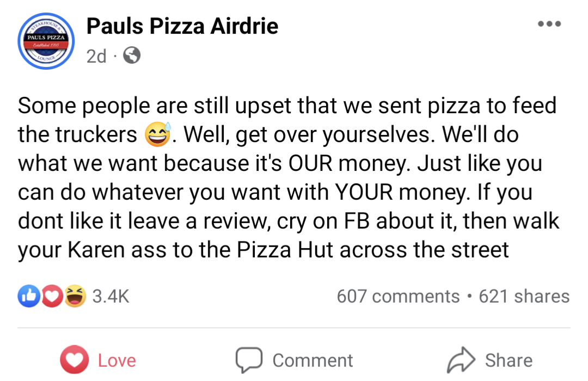View the 3.4K reactions list
The image size is (588, 381).
(111, 296)
